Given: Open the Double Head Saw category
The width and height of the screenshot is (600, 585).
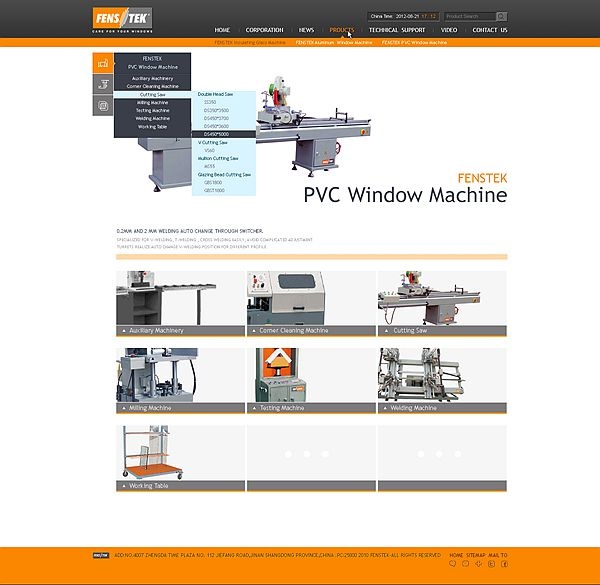Looking at the screenshot, I should [x=217, y=94].
